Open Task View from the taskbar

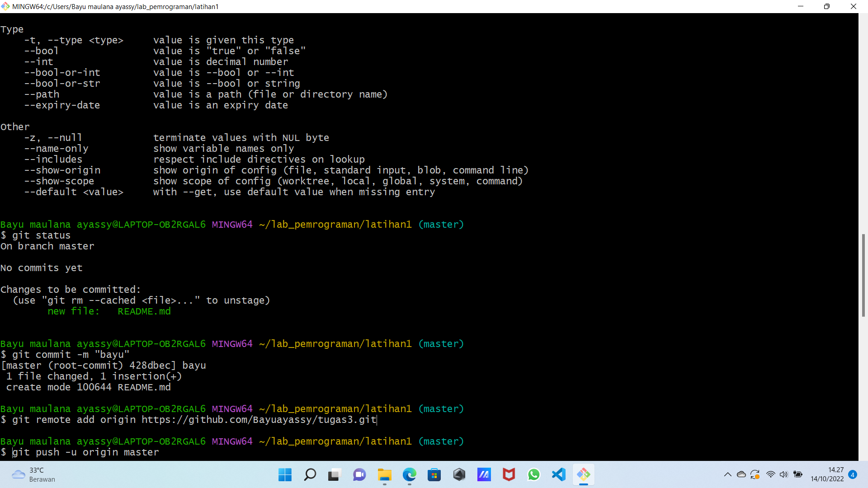(x=334, y=474)
